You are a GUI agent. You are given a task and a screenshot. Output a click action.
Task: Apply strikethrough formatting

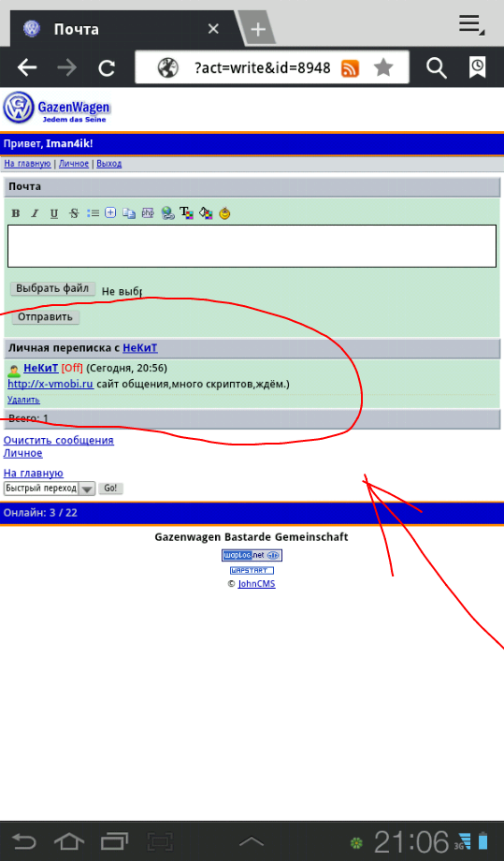click(x=74, y=213)
